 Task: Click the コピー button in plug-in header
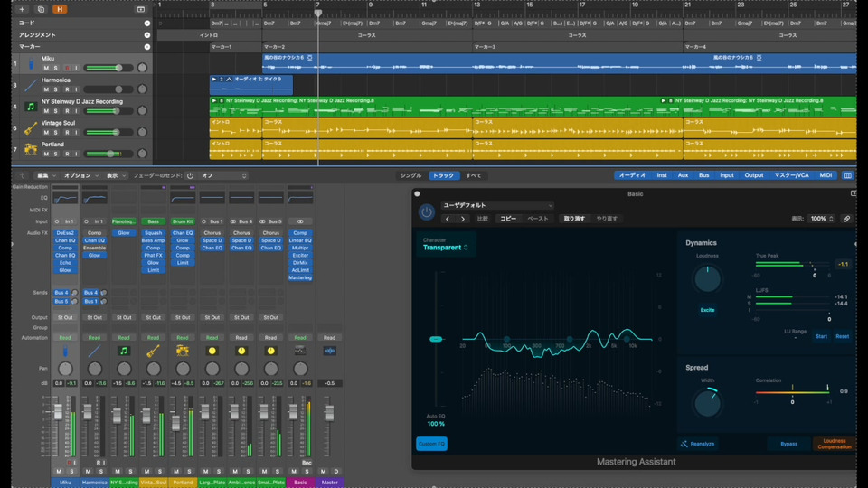[507, 219]
